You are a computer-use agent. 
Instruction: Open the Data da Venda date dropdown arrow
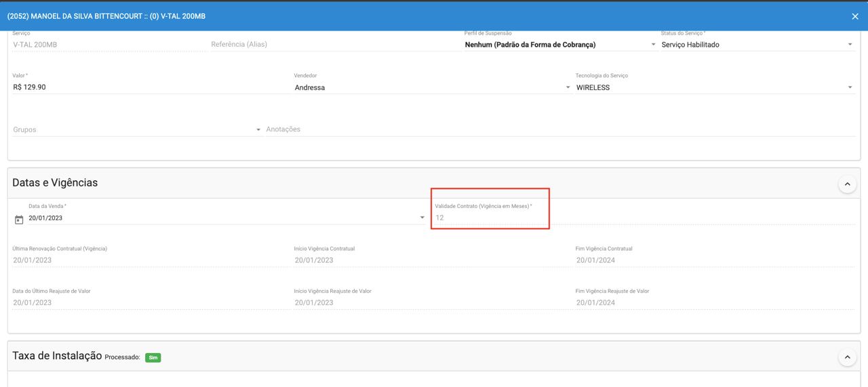[x=422, y=218]
